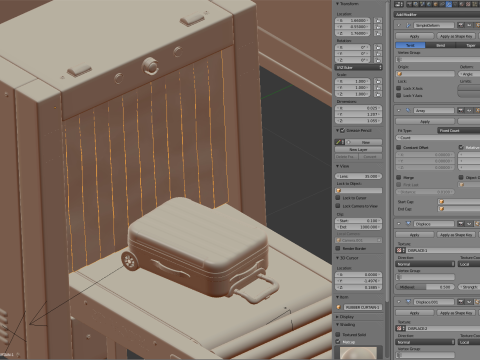Browse textures for the DISPLACE-2 field

[x=400, y=328]
